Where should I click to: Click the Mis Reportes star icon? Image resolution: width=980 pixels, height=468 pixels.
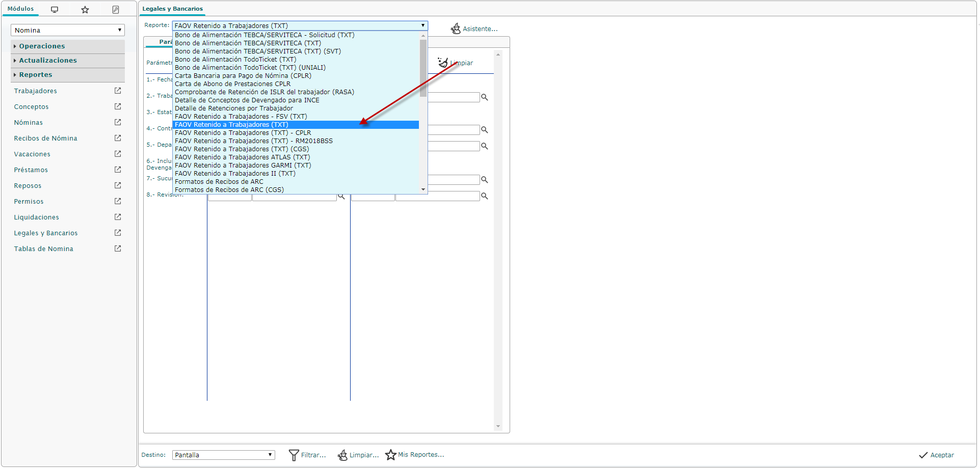[x=391, y=455]
